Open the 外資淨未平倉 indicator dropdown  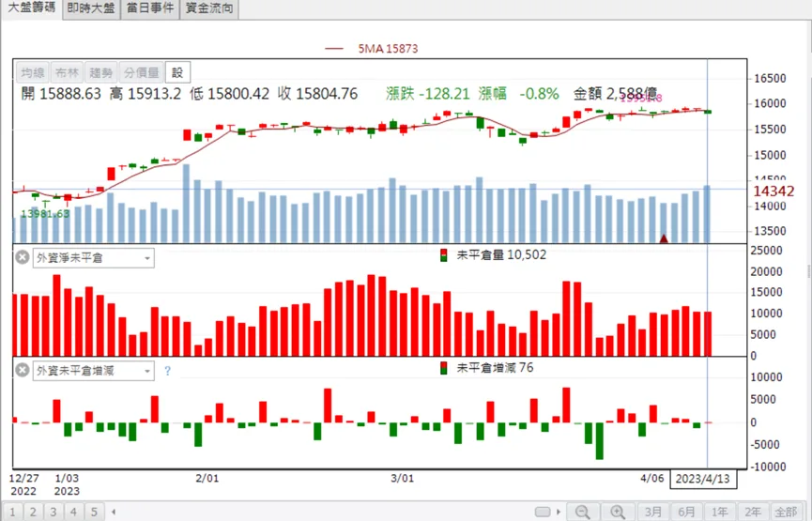point(94,258)
